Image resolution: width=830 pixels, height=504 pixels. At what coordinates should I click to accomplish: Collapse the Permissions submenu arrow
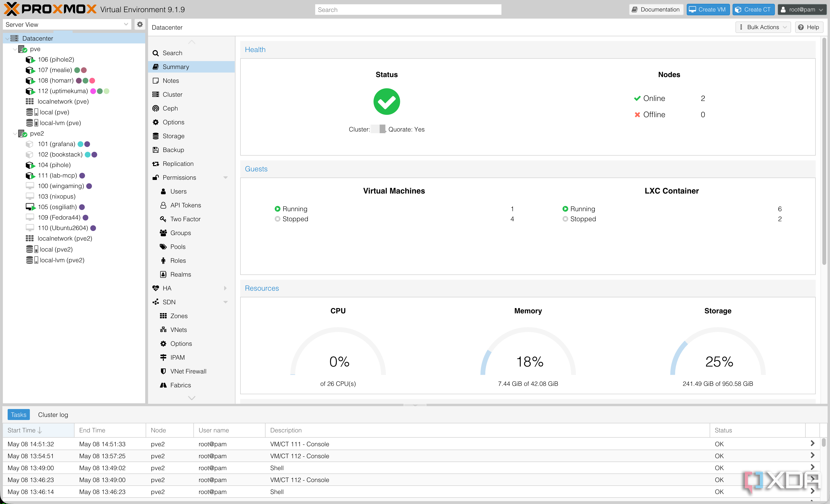pyautogui.click(x=225, y=178)
